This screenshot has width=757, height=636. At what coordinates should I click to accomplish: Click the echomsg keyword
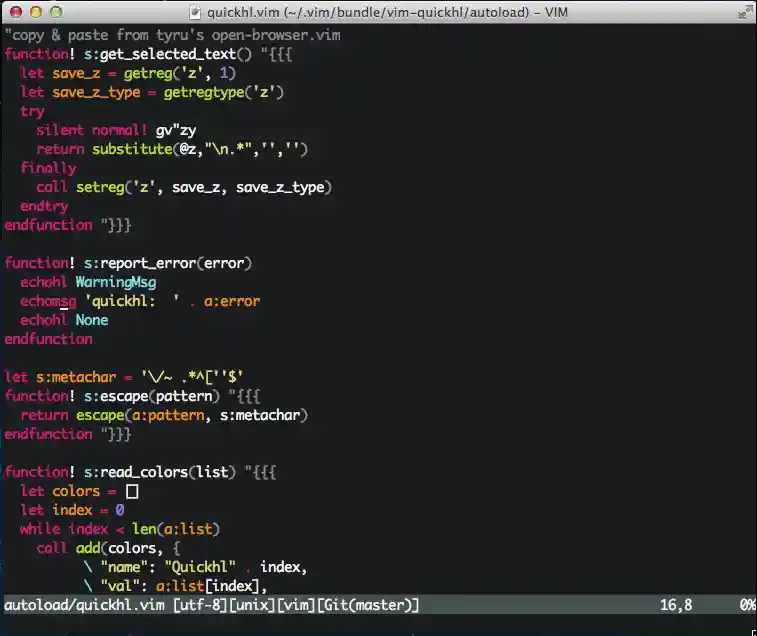coord(48,301)
